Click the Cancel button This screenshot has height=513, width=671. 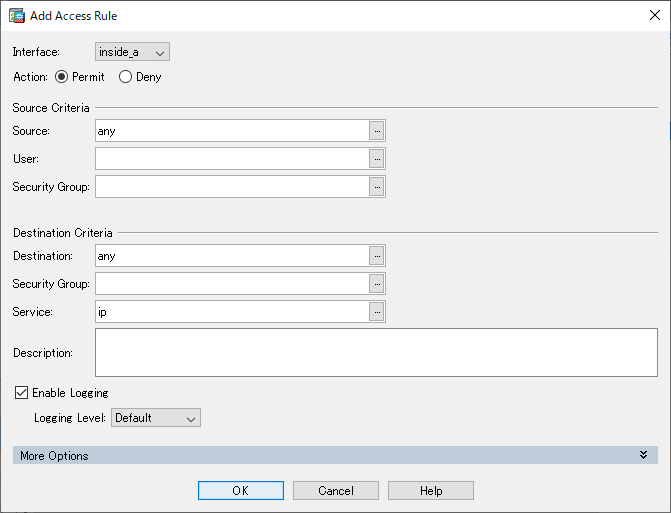pyautogui.click(x=336, y=490)
